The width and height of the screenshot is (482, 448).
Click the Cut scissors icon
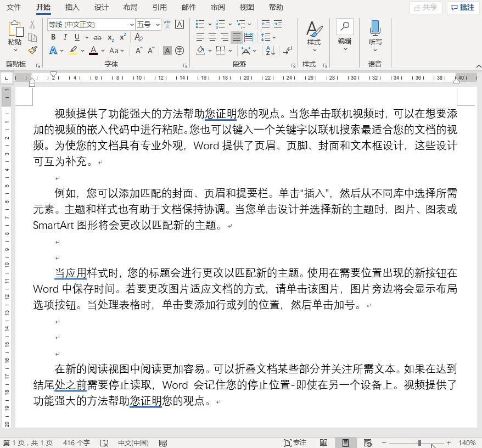coord(32,25)
